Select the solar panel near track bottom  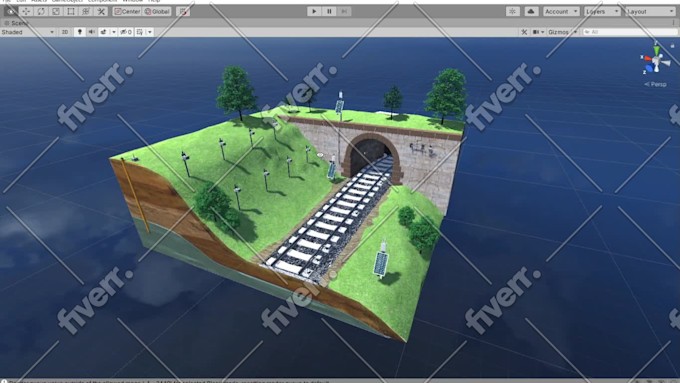point(381,262)
